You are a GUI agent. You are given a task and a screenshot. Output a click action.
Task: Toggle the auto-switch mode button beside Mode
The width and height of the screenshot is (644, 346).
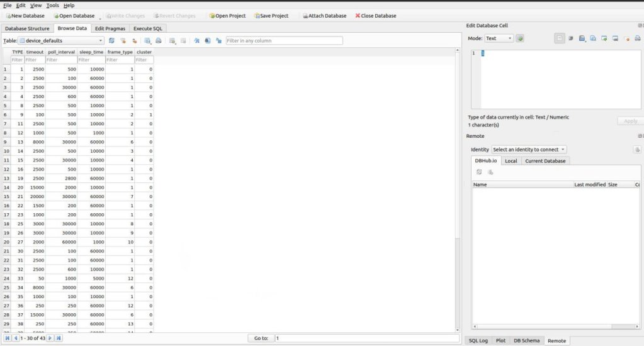pyautogui.click(x=520, y=38)
